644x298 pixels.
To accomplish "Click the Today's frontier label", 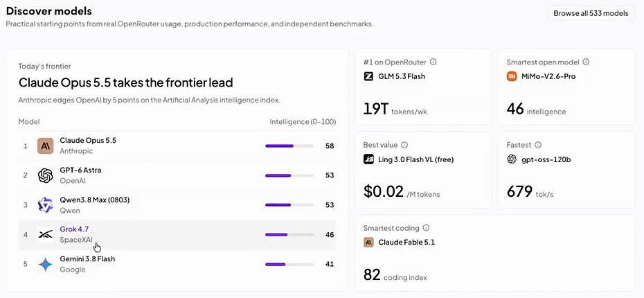I will (45, 66).
